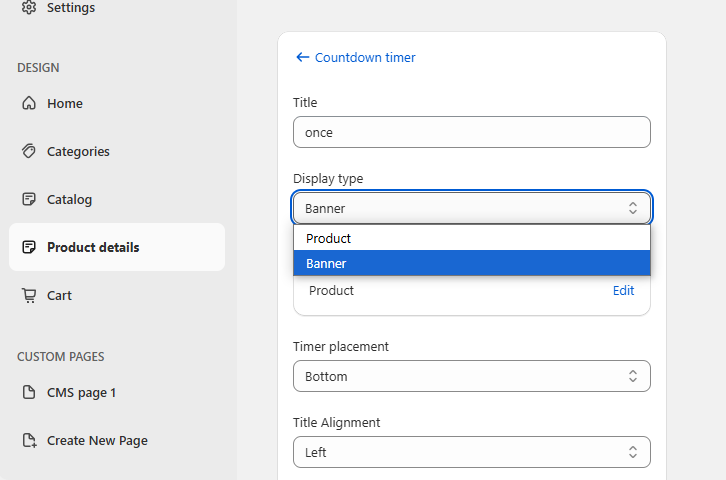
Task: Choose Create New Page
Action: 97,441
